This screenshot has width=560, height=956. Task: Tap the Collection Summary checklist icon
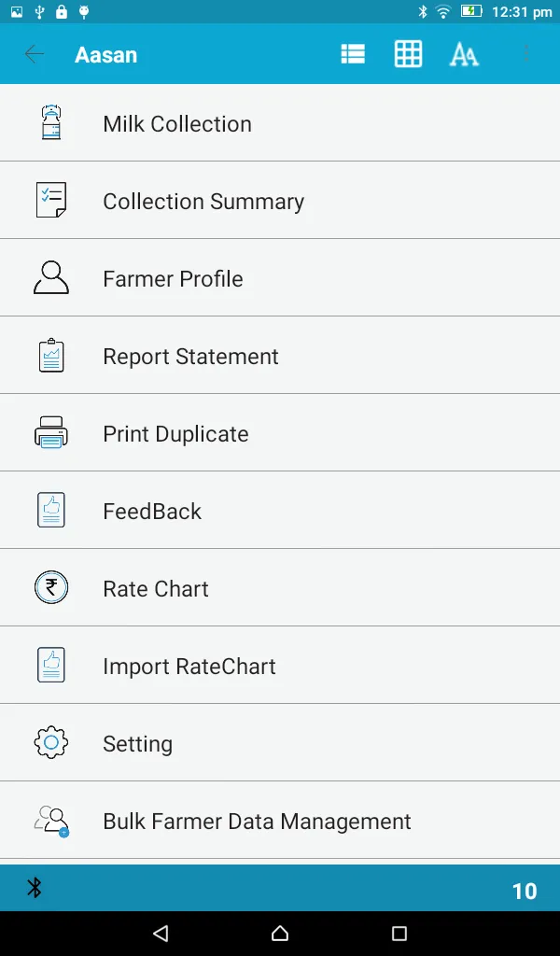(x=50, y=200)
